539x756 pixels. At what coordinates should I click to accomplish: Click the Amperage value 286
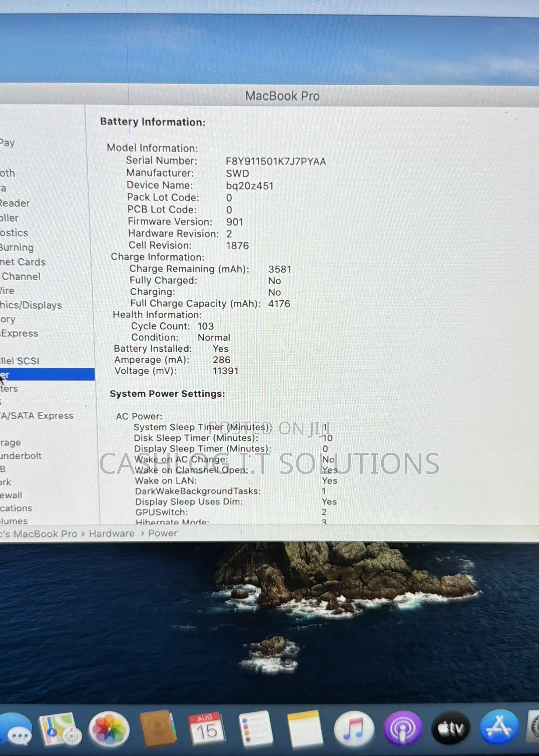point(222,360)
